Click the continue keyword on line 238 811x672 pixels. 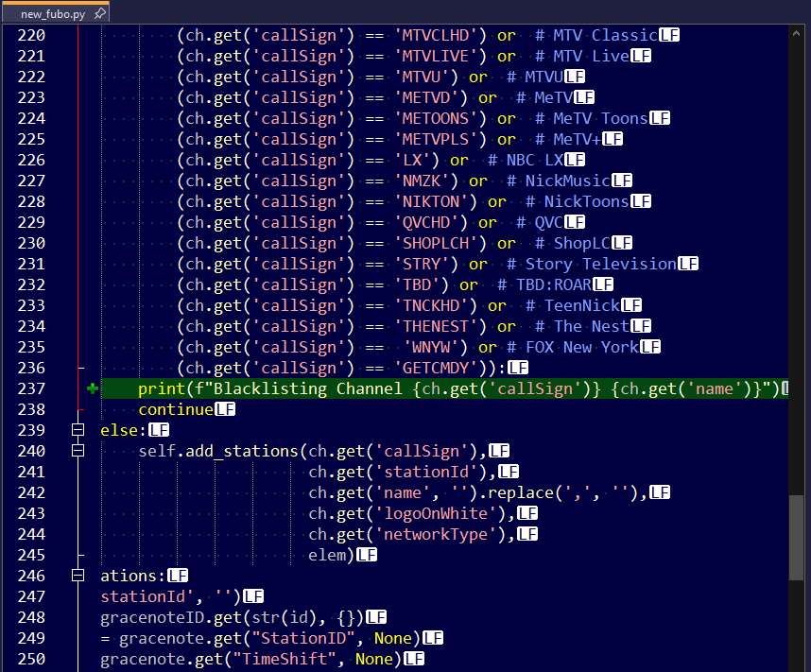176,409
